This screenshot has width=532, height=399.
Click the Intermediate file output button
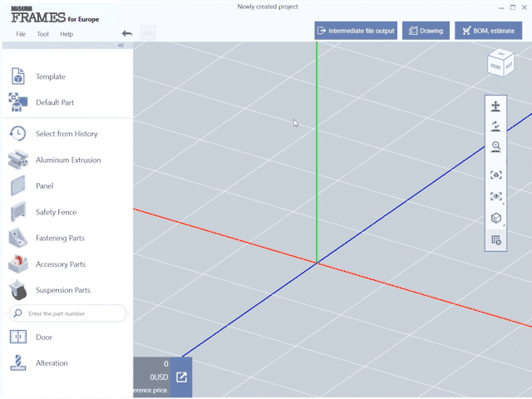[x=356, y=31]
